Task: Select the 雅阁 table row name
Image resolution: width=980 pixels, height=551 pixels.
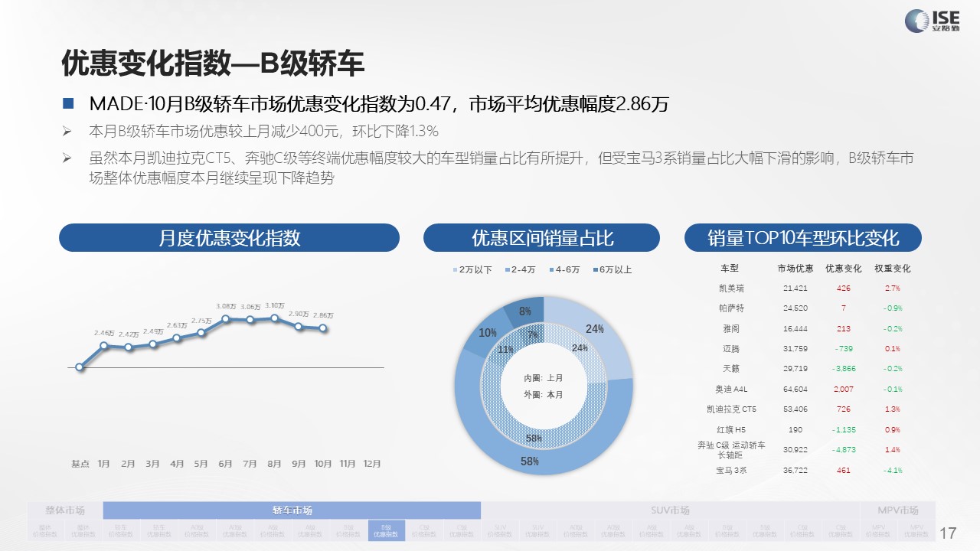Action: (730, 328)
